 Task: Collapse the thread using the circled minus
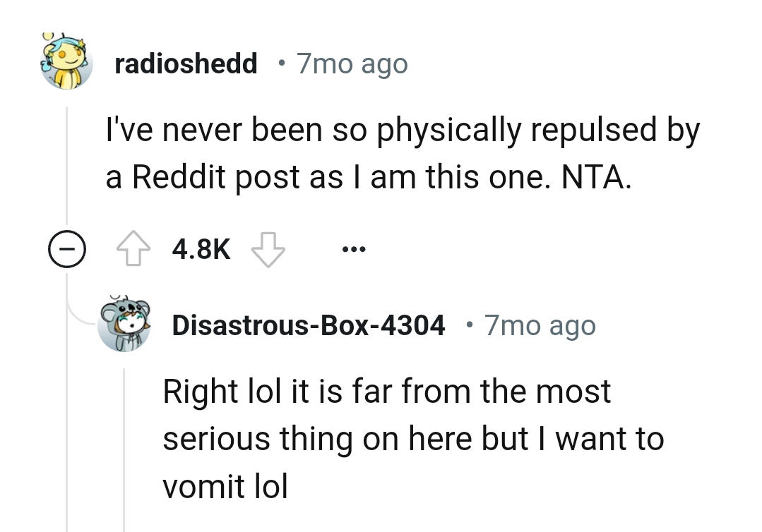point(66,248)
